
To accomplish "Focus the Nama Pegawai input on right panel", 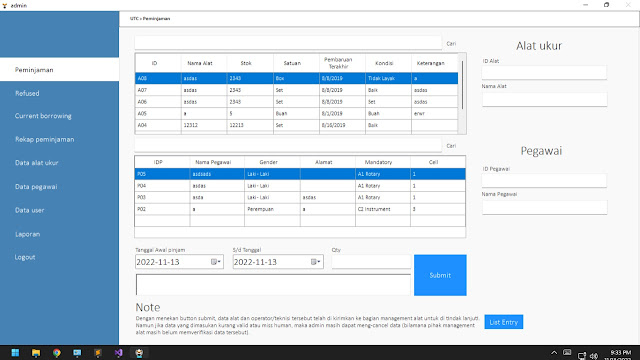I will coord(544,207).
